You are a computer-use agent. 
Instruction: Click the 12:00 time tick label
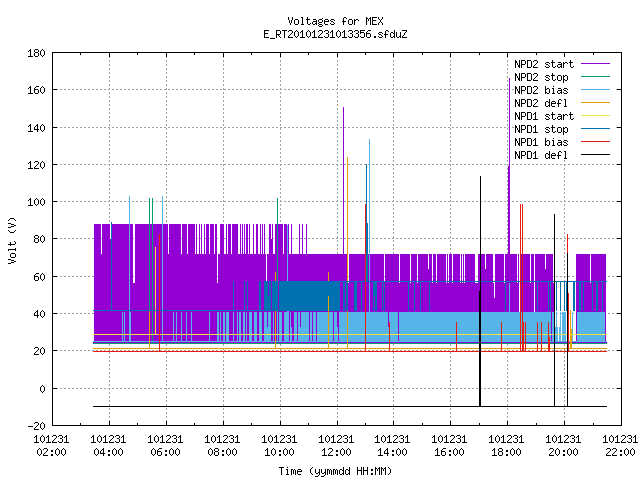tap(336, 453)
